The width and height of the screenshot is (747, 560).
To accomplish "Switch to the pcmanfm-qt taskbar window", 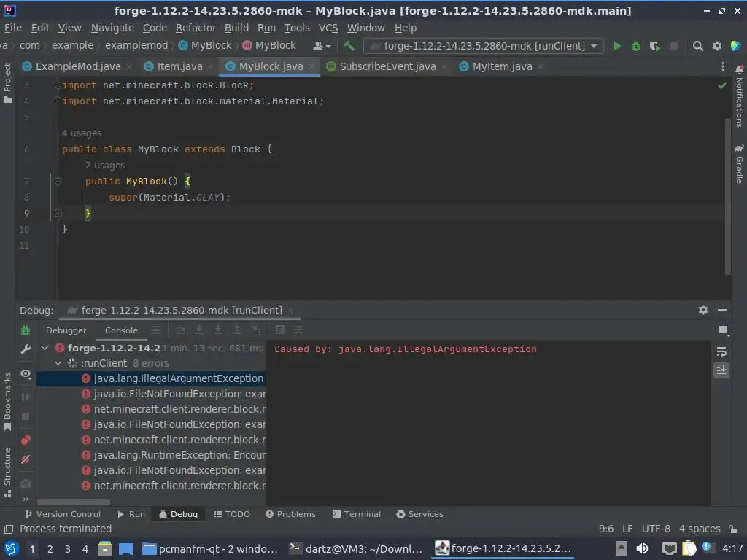I will (210, 548).
